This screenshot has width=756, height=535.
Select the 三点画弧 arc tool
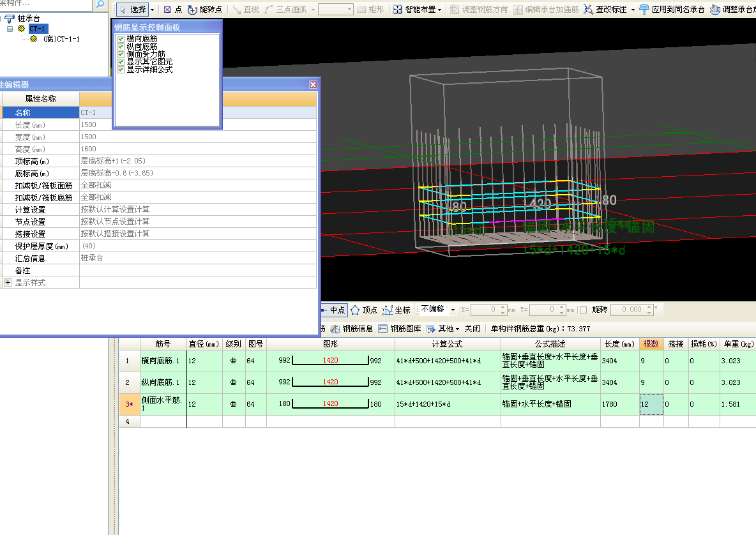point(286,9)
